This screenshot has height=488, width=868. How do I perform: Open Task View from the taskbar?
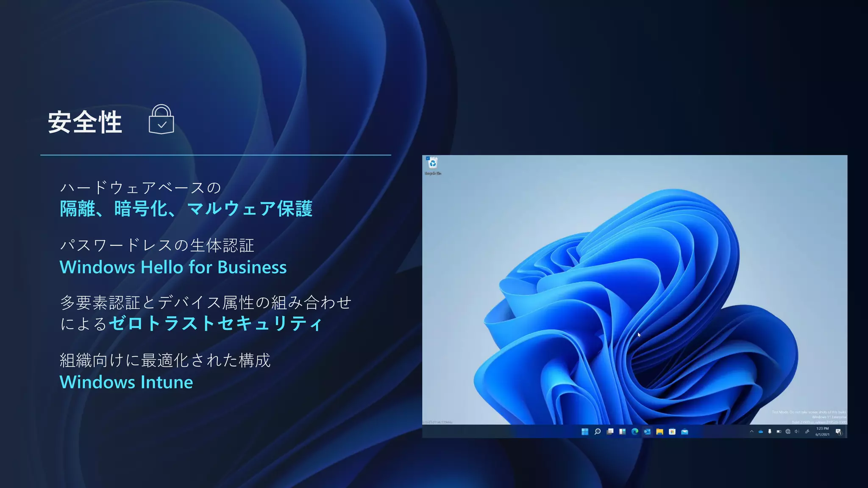[610, 432]
